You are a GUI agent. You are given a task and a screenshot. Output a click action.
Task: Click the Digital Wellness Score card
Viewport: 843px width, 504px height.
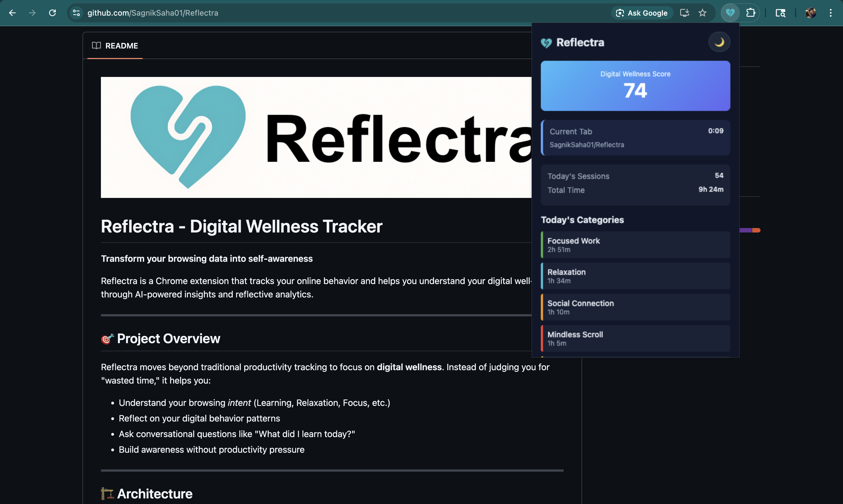click(635, 86)
